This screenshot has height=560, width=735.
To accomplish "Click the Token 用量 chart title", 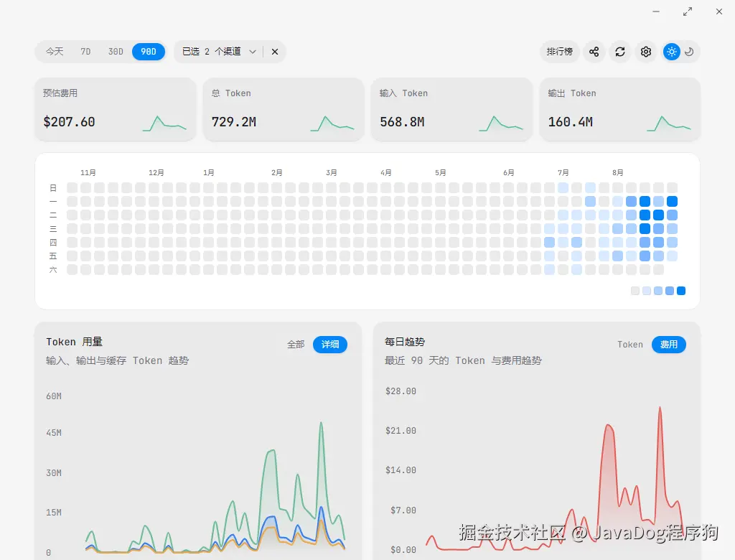I will [x=74, y=342].
